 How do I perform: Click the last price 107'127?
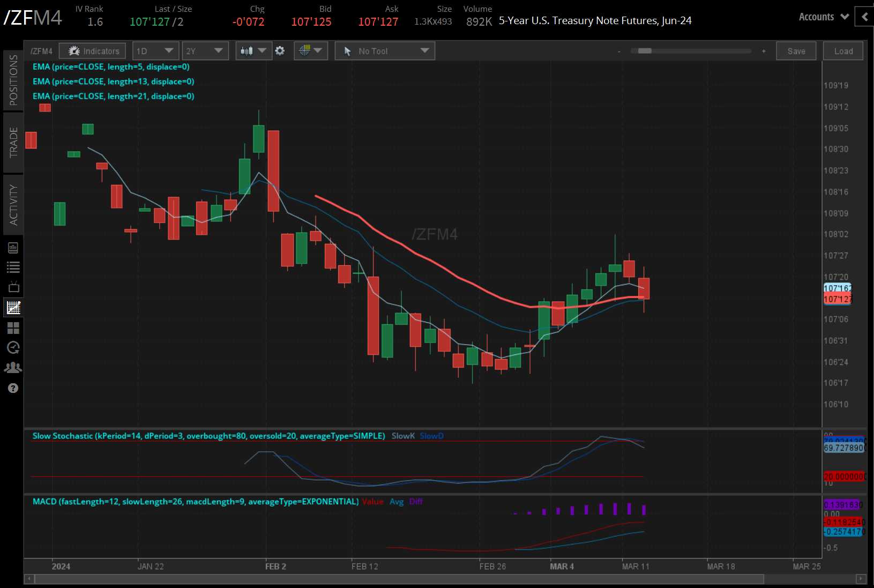[x=150, y=22]
